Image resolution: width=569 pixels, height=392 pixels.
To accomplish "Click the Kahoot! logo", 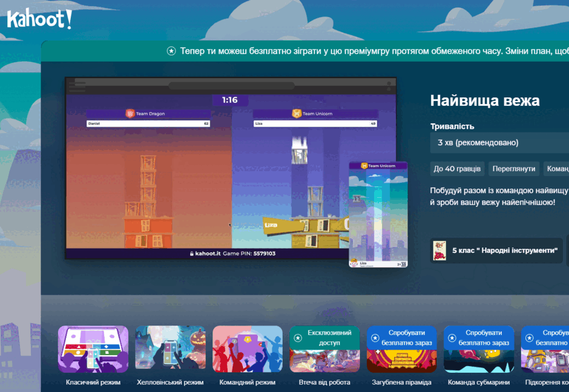I will point(39,19).
